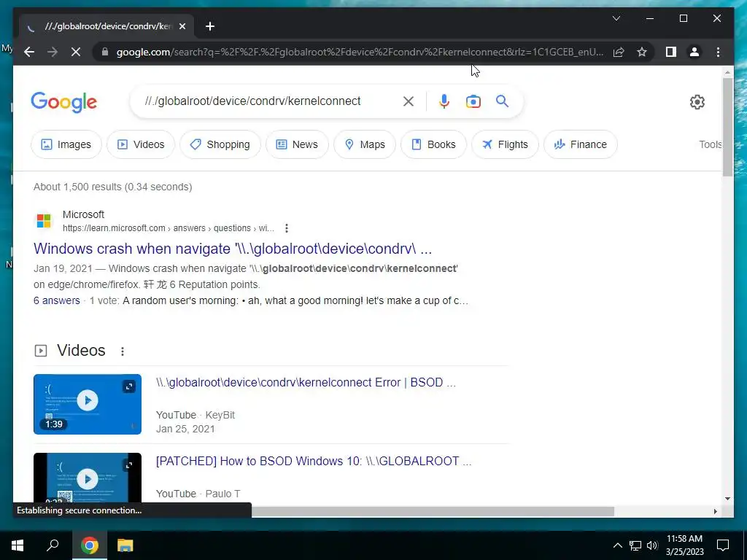Open the volume tray icon
The height and width of the screenshot is (560, 747).
pyautogui.click(x=651, y=545)
